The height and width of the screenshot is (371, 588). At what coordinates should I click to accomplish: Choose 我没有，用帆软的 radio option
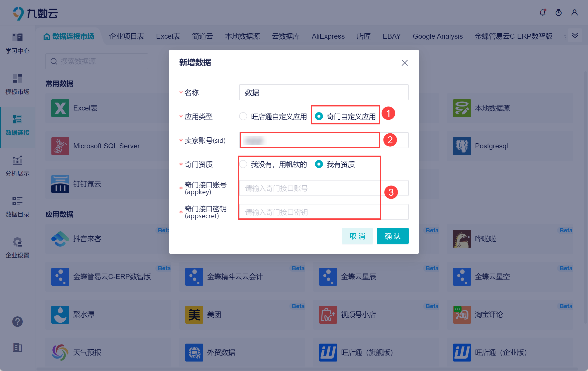(x=243, y=164)
